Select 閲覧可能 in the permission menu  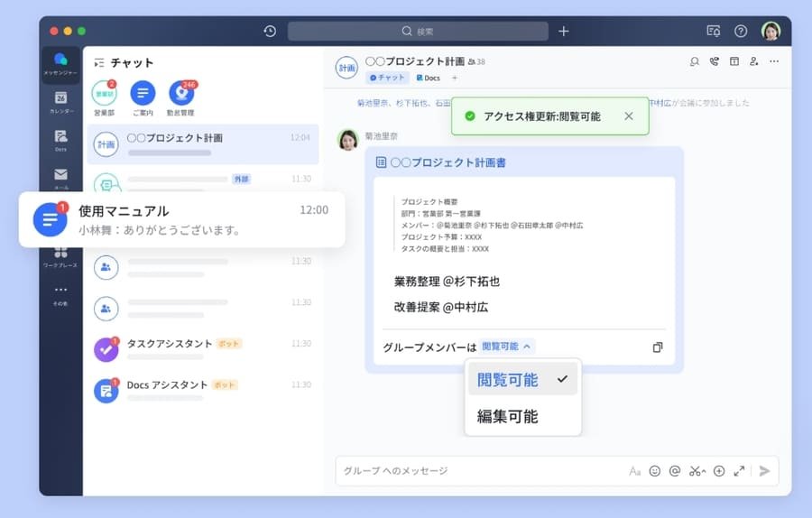tap(522, 379)
